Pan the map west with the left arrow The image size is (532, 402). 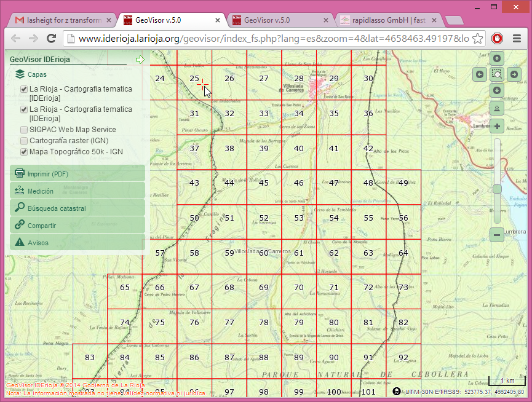pos(480,74)
